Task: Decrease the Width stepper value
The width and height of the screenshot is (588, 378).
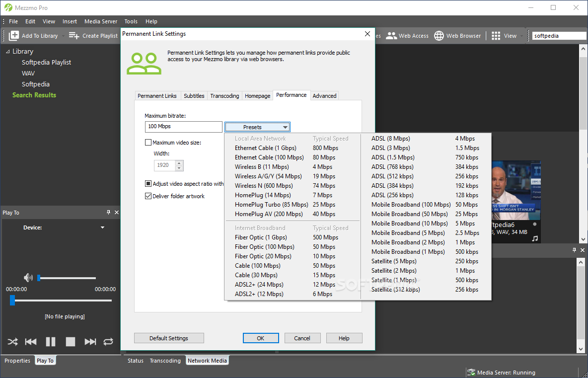Action: [179, 168]
